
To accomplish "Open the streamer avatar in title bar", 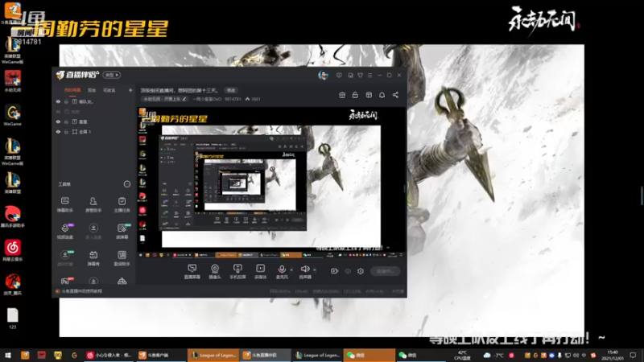I will 324,76.
